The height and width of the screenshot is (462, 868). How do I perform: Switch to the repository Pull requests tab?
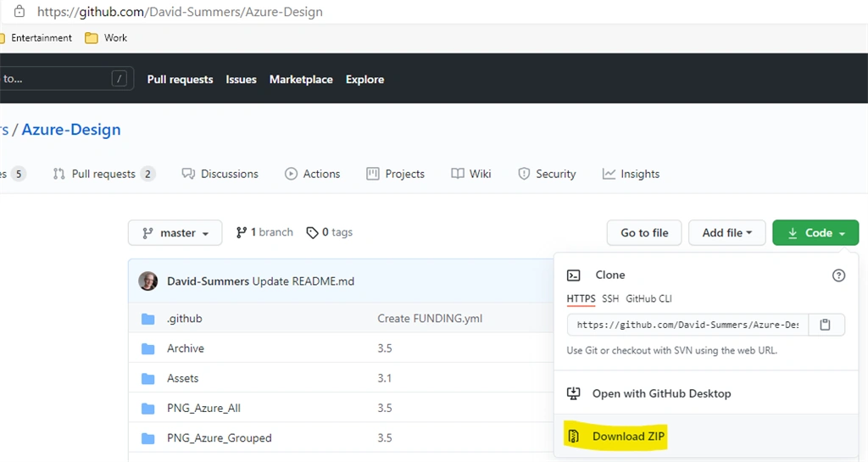103,174
